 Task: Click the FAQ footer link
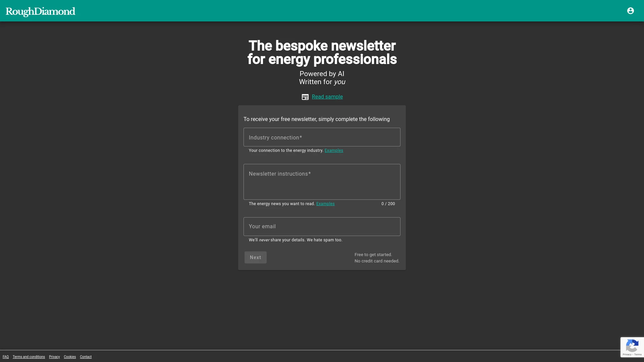6,357
